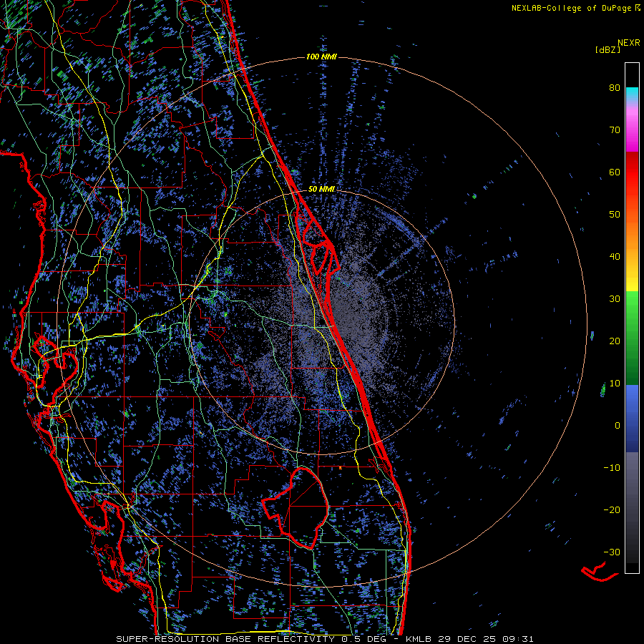
Task: Select the 80 value on dBZ scale
Action: click(615, 87)
